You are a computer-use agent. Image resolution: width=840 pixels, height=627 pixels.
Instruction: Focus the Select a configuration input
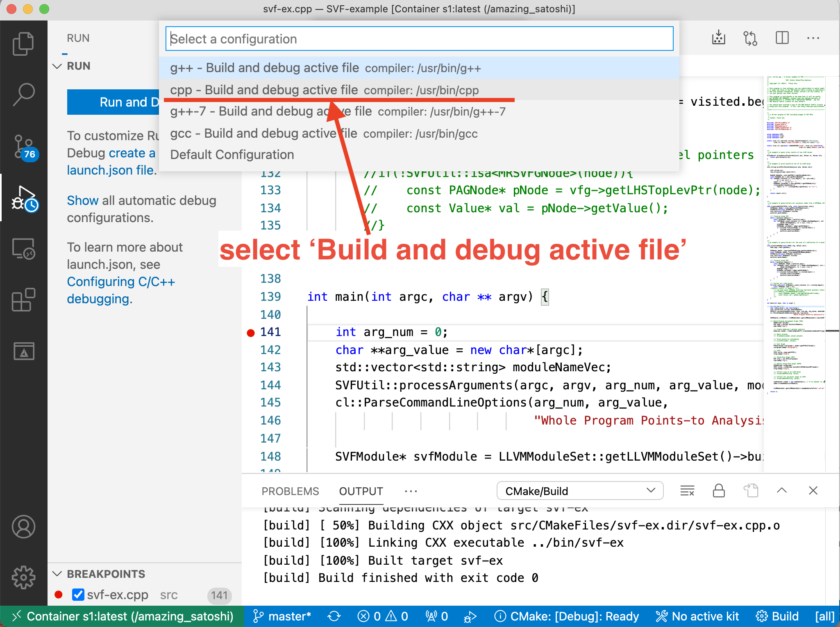(x=419, y=39)
